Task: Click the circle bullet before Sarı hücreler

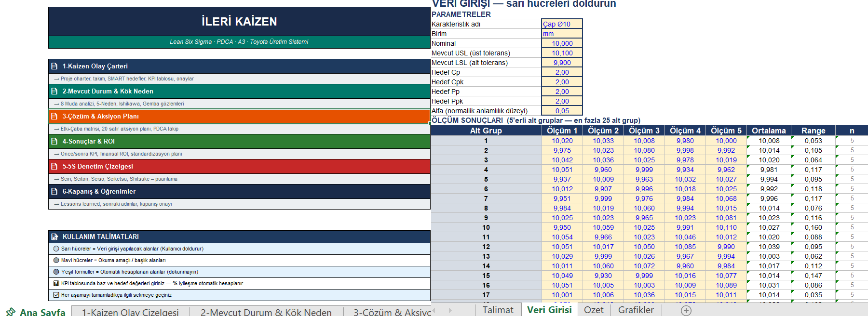Action: coord(56,249)
